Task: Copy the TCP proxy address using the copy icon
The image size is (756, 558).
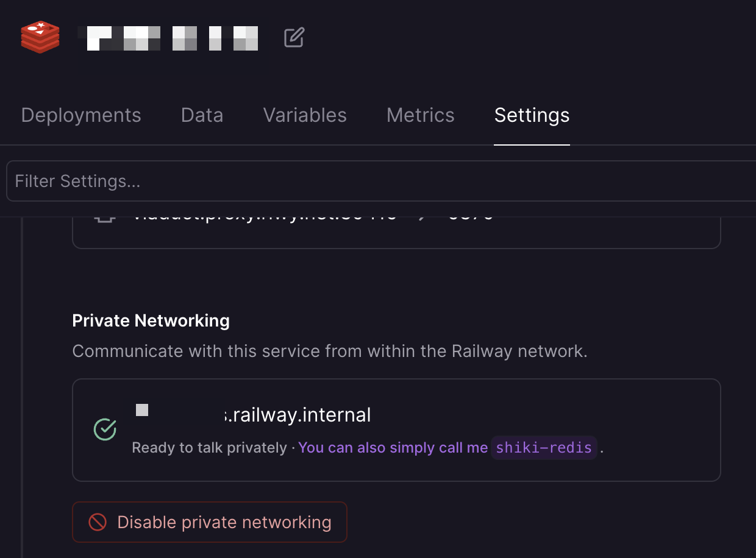Action: pos(104,214)
